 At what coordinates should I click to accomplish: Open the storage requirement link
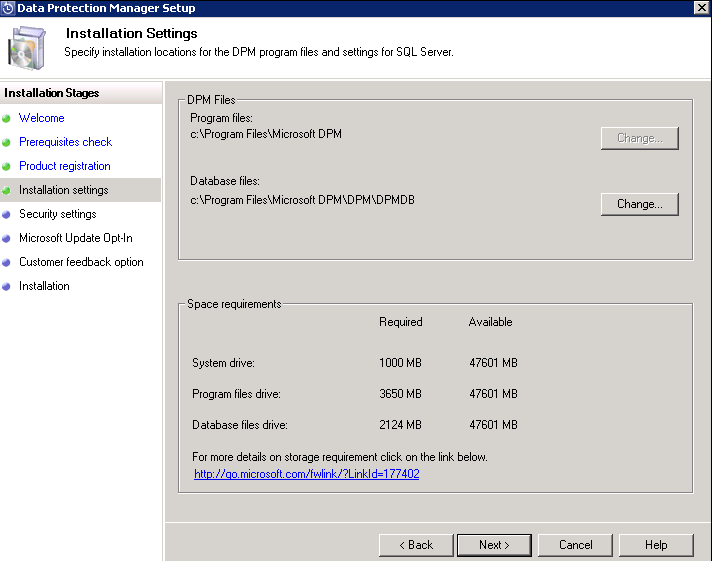click(x=306, y=474)
